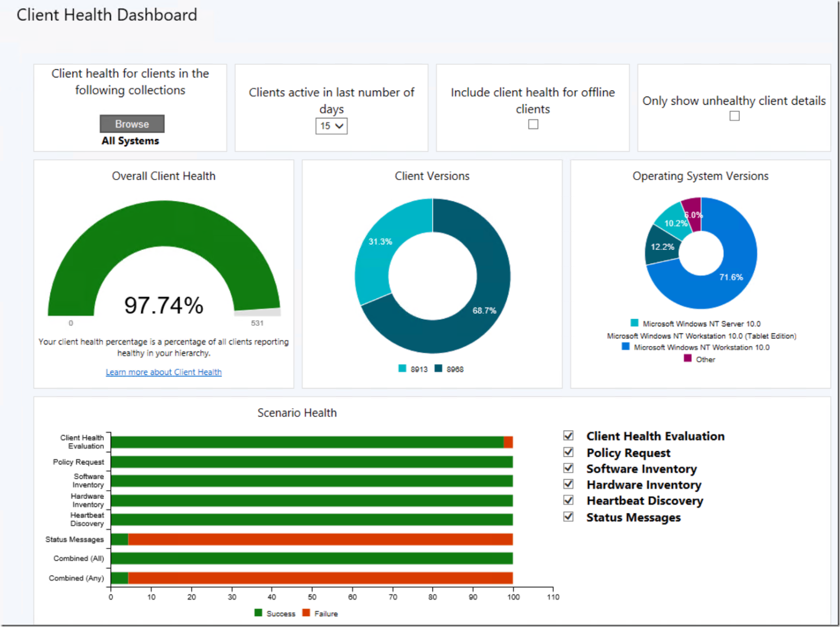Click the Browse collections button
Viewport: 840px width, 627px height.
pos(132,124)
